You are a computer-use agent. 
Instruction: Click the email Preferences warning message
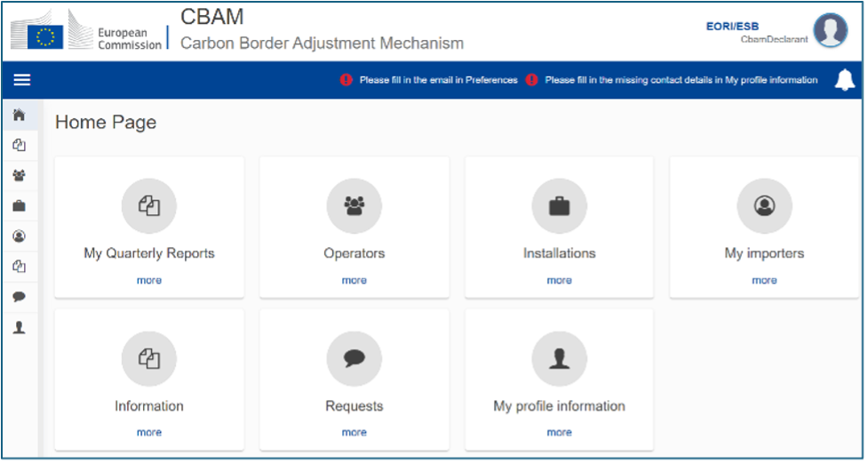click(437, 80)
